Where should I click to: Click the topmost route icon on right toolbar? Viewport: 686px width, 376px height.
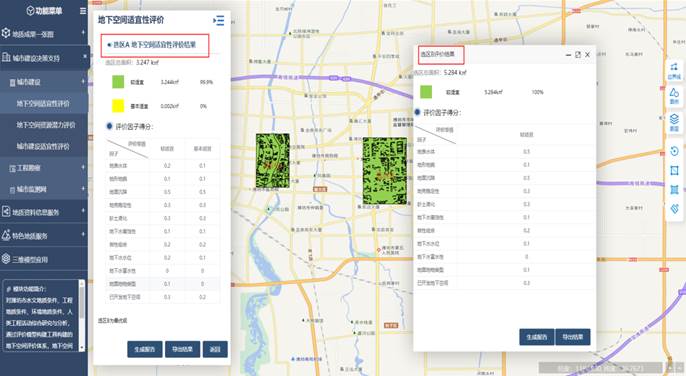674,70
